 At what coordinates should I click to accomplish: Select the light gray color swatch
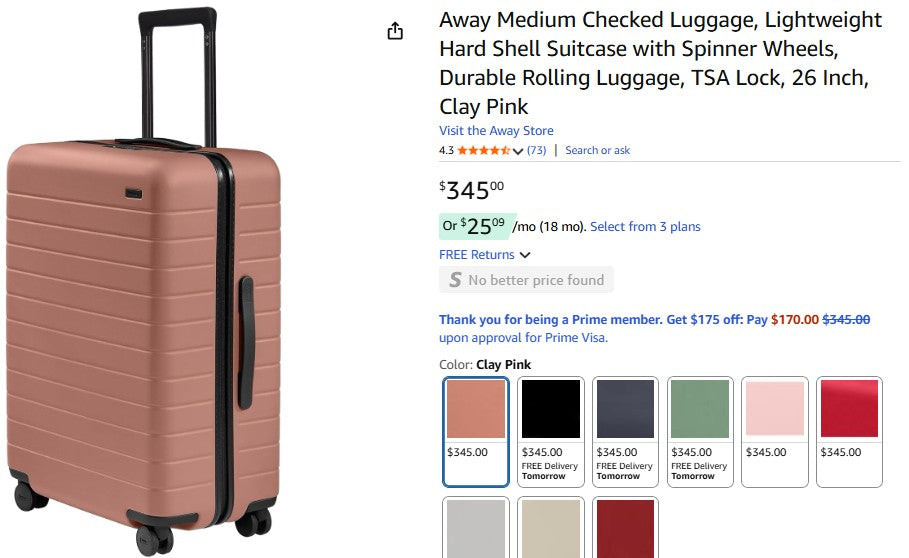[x=476, y=528]
